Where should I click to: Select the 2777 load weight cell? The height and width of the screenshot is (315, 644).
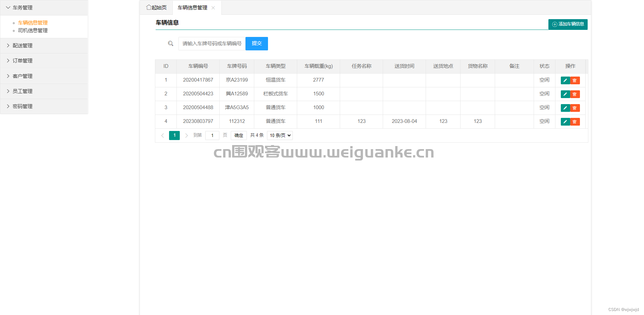pos(319,80)
